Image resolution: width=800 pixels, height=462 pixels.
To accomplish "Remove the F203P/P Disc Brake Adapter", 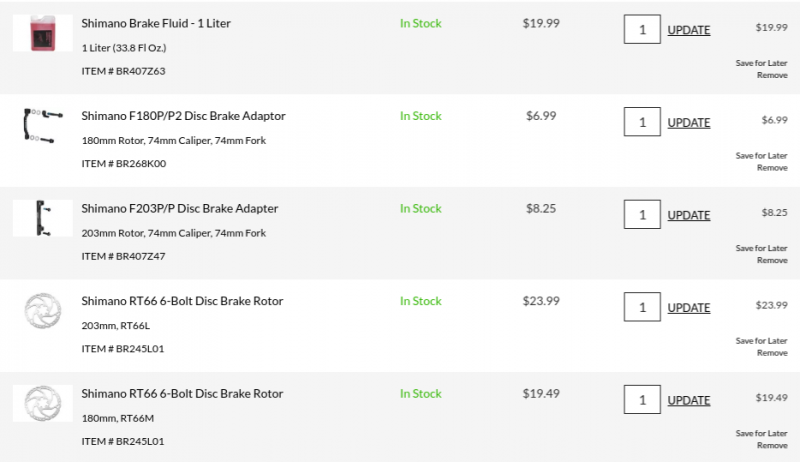I will (772, 260).
